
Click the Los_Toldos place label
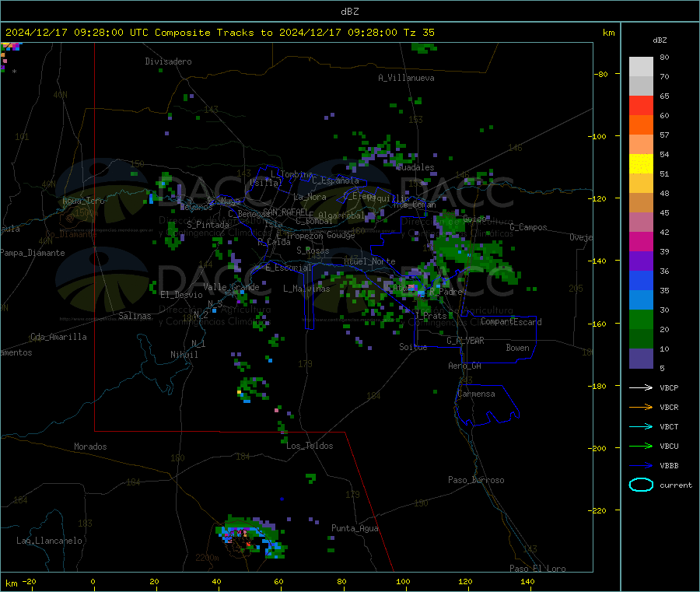point(310,446)
